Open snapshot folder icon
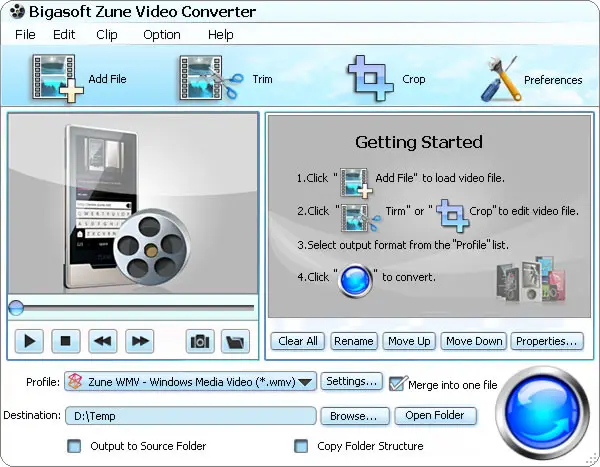600x467 pixels. [235, 341]
